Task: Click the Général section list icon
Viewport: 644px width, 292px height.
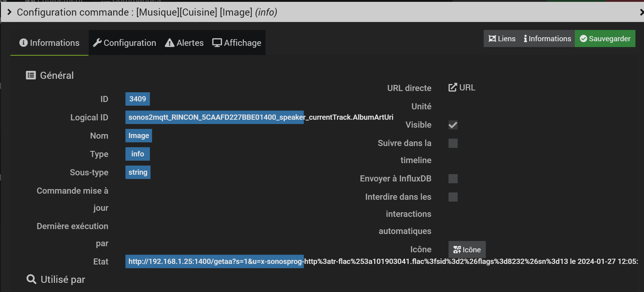Action: click(31, 75)
